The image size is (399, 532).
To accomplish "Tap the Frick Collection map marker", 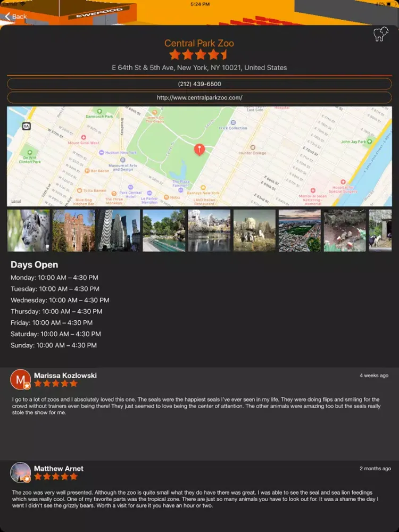I will pyautogui.click(x=233, y=122).
